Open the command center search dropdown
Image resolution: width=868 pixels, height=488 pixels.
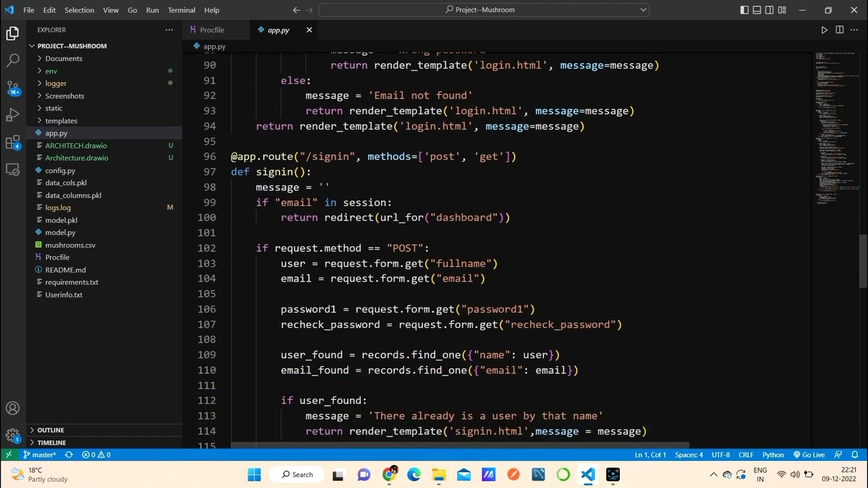644,10
